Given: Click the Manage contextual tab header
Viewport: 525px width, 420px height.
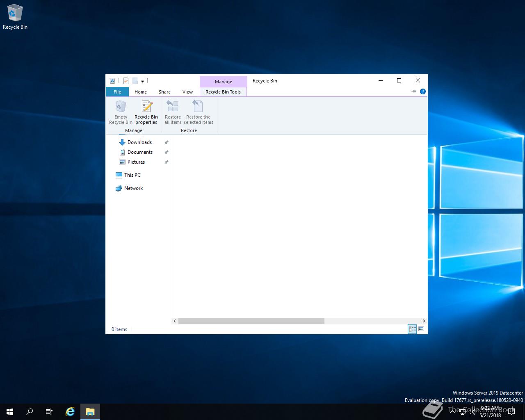Looking at the screenshot, I should [224, 81].
